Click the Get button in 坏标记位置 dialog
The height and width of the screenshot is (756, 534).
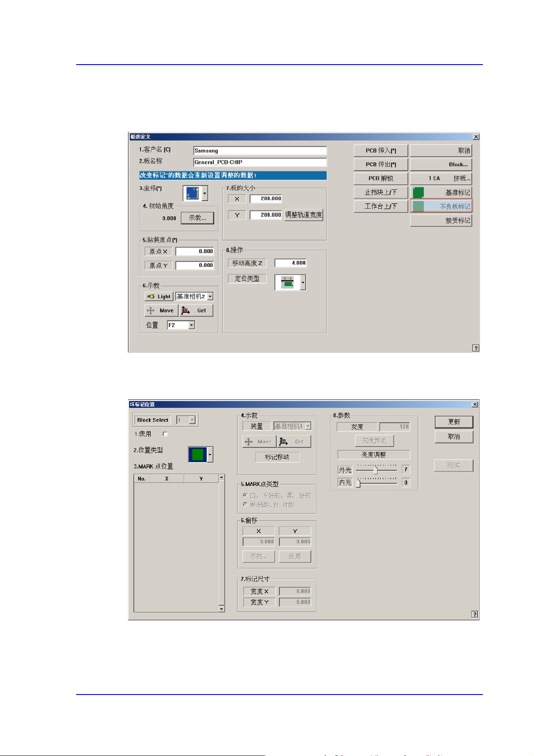(294, 441)
